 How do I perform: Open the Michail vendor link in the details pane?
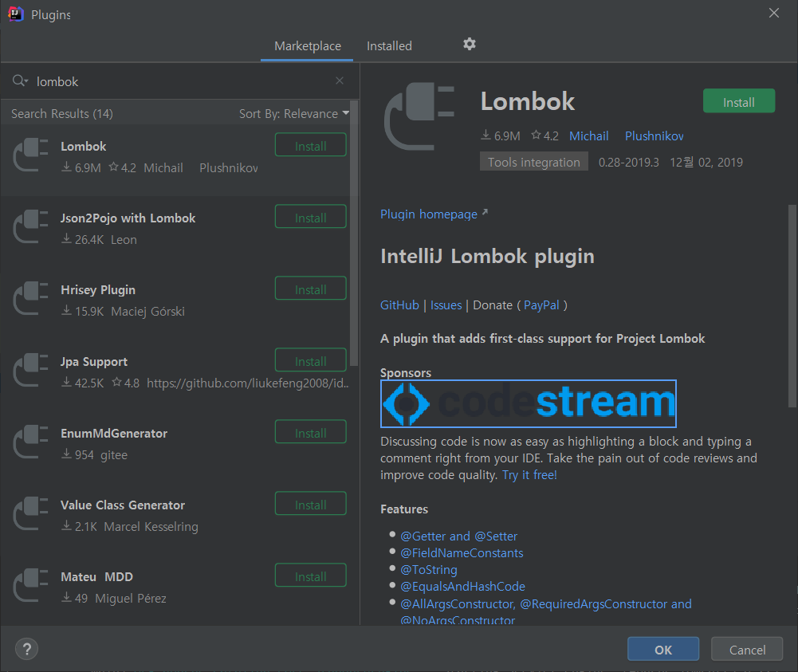pyautogui.click(x=588, y=136)
